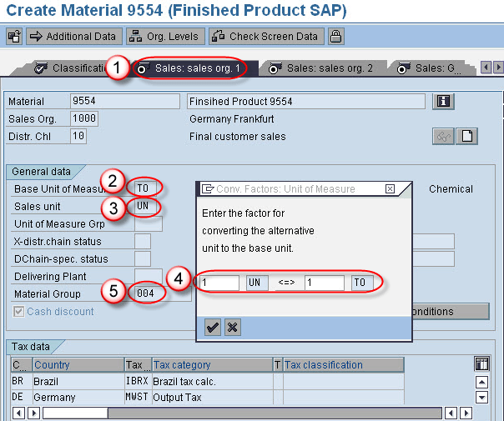
Task: Confirm the conversion factor with the checkmark icon
Action: coord(213,328)
